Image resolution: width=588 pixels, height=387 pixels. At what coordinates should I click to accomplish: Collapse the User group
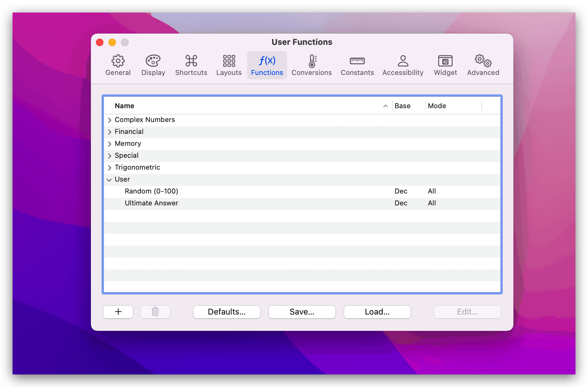pyautogui.click(x=109, y=180)
